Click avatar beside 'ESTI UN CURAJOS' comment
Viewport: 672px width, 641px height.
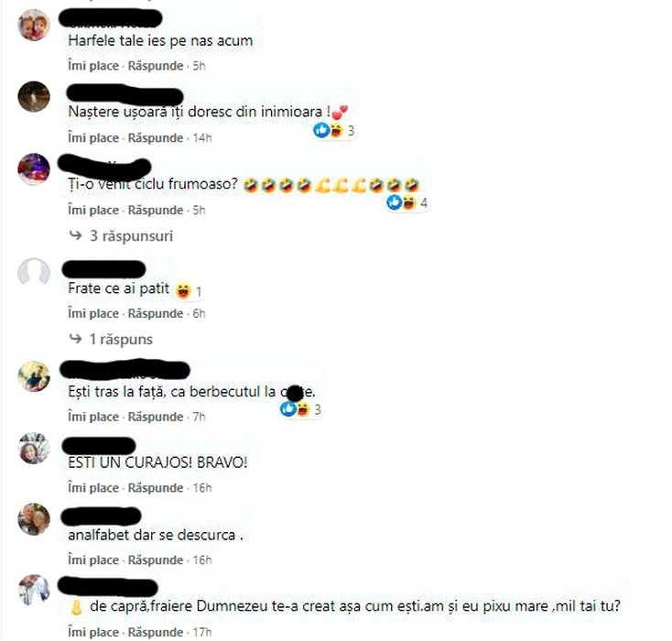pos(34,448)
